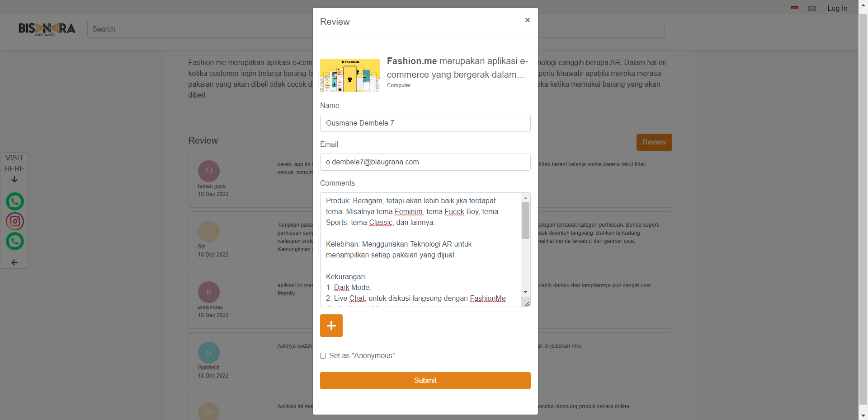Image resolution: width=868 pixels, height=420 pixels.
Task: Click the Review section heading on page
Action: pos(203,140)
